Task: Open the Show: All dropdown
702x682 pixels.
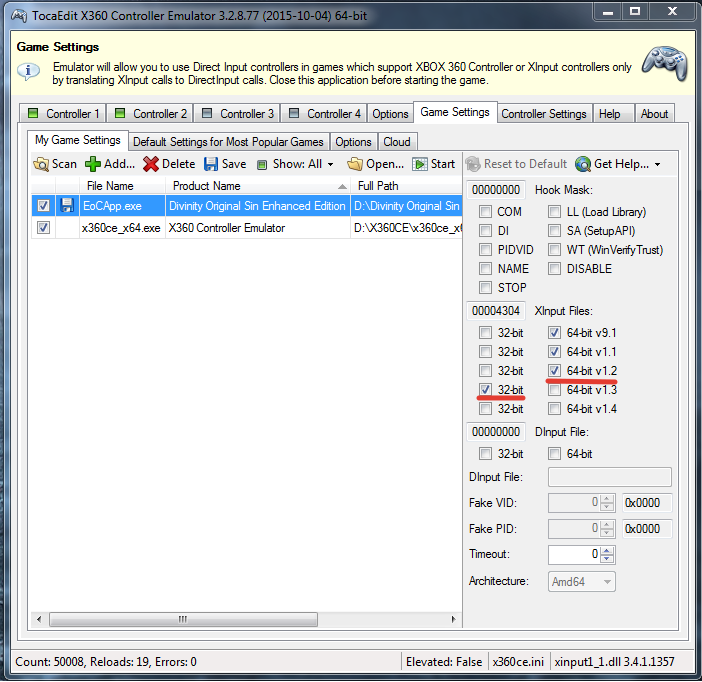Action: click(x=296, y=164)
